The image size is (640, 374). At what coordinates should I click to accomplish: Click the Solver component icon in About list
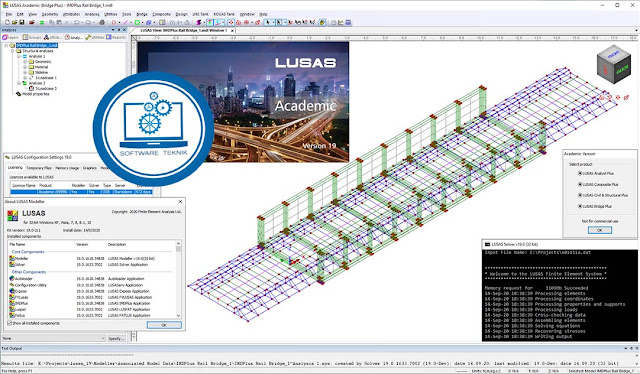[x=12, y=265]
